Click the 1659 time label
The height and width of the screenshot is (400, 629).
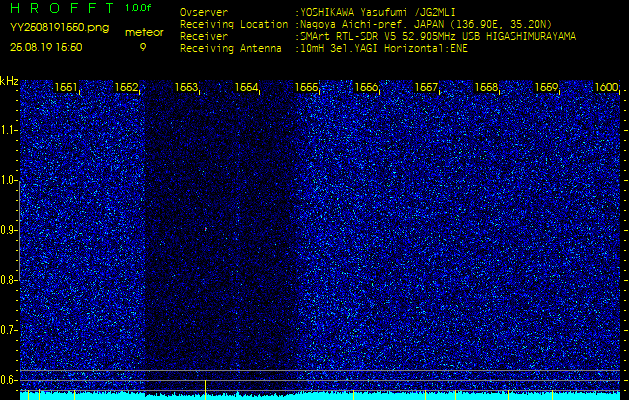[x=546, y=87]
